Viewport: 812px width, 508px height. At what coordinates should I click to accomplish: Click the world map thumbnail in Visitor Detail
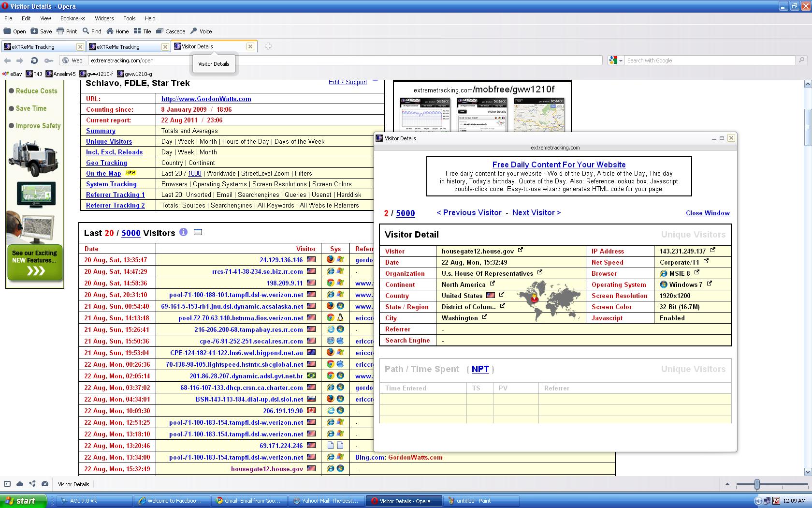(549, 300)
